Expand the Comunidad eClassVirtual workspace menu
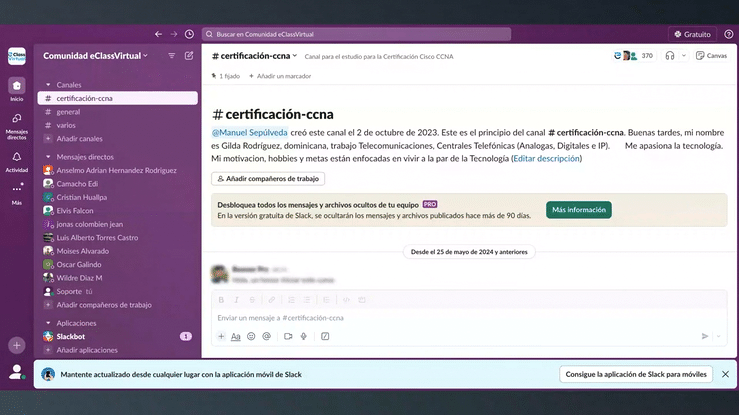The image size is (739, 415). (96, 56)
